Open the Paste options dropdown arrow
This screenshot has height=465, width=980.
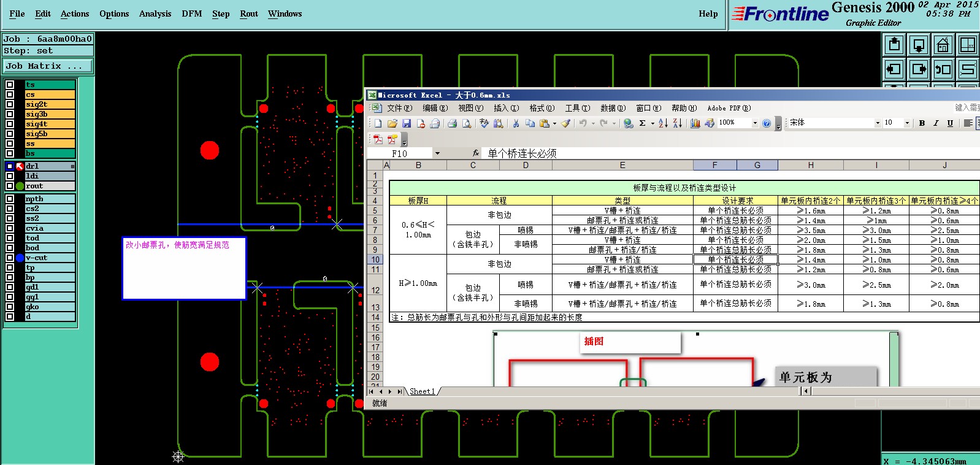554,123
